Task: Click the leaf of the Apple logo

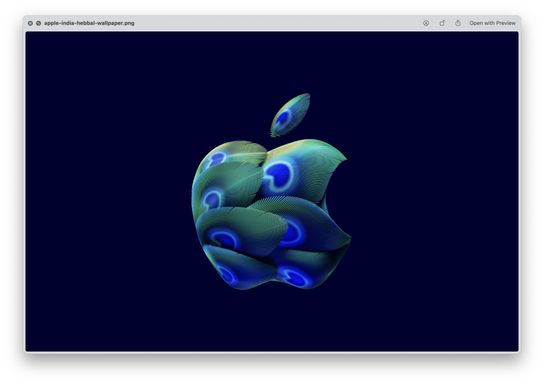Action: pyautogui.click(x=290, y=115)
